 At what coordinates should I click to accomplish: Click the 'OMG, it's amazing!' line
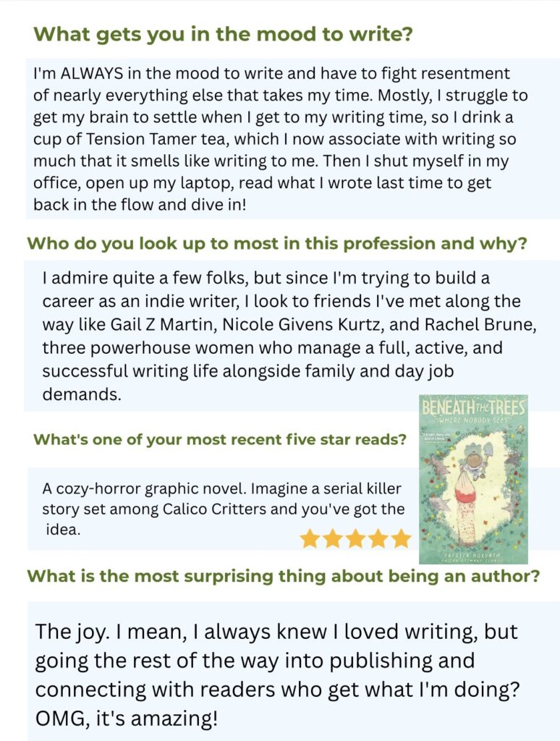pyautogui.click(x=126, y=719)
